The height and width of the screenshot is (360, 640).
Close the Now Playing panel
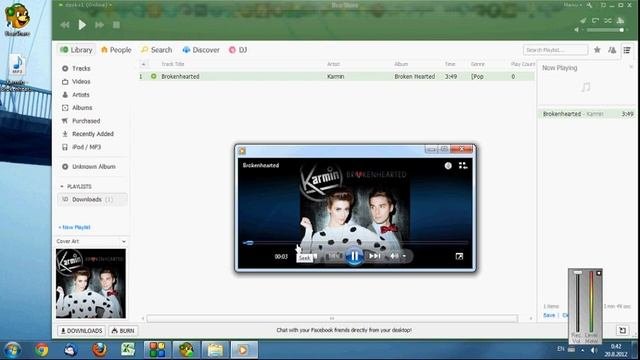pos(631,67)
